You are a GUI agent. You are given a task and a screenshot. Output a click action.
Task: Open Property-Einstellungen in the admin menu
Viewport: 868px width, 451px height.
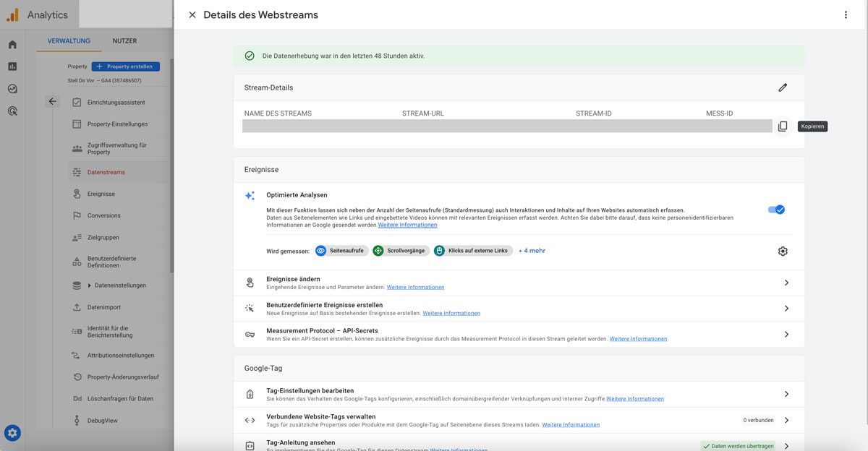coord(117,124)
